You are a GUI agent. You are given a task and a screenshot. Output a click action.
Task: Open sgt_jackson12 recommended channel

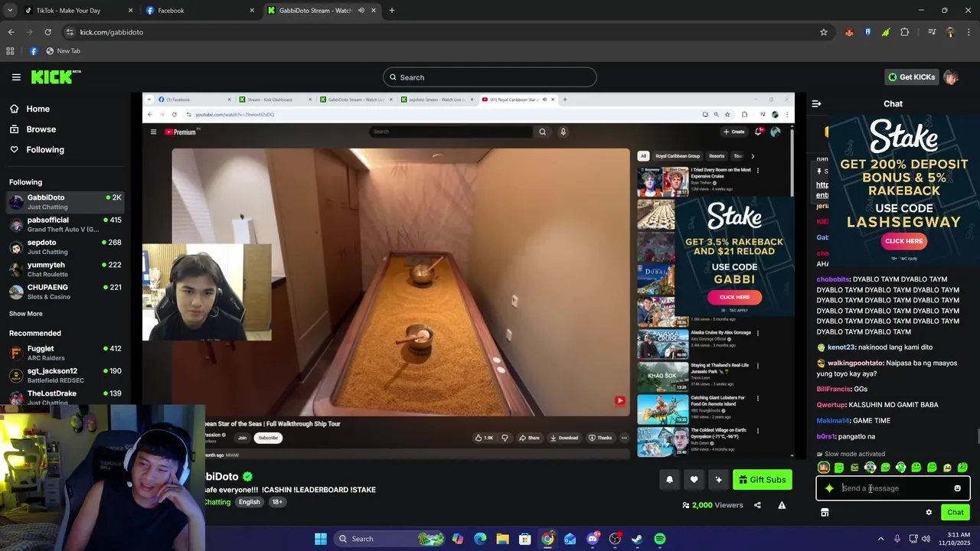click(66, 375)
